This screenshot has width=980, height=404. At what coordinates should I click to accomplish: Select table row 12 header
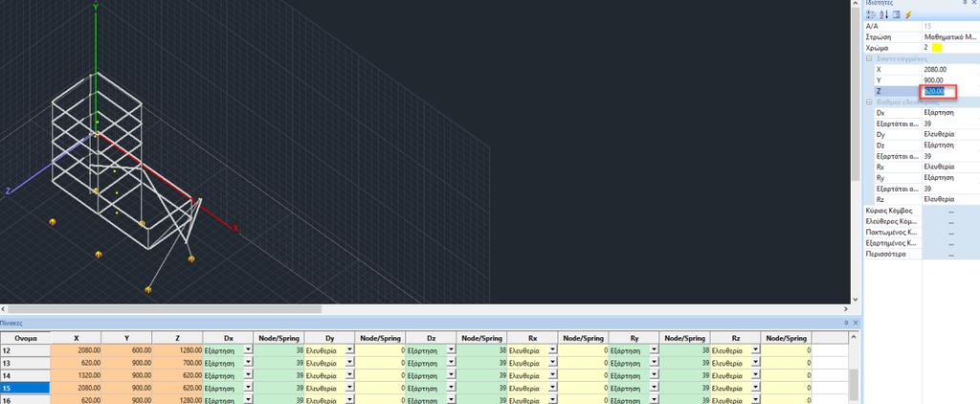click(x=25, y=350)
